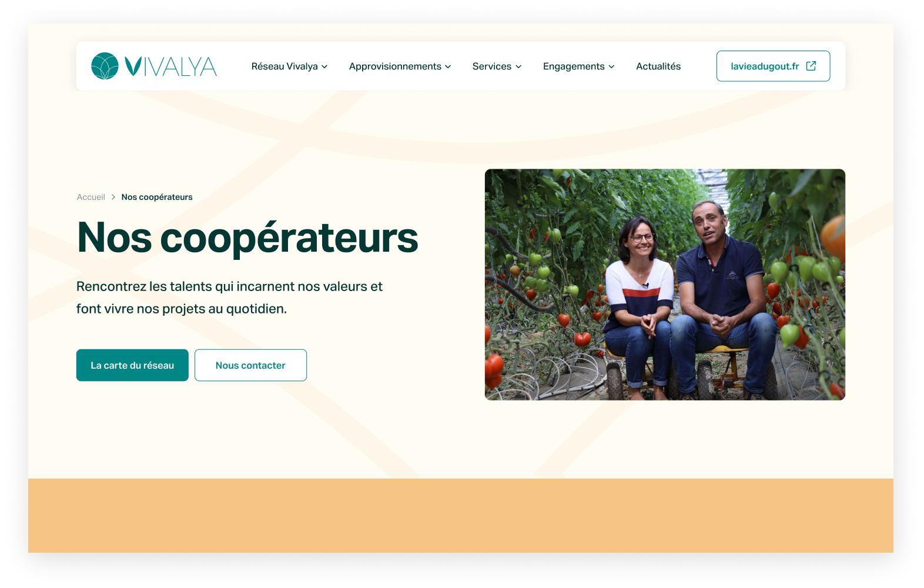924x588 pixels.
Task: Open the Services dropdown arrow
Action: click(x=518, y=67)
